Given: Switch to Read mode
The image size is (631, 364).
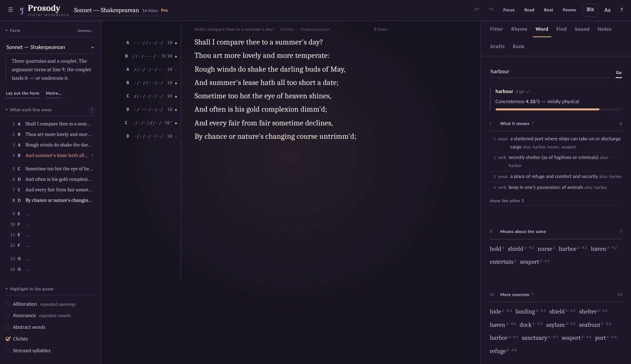Looking at the screenshot, I should point(529,10).
